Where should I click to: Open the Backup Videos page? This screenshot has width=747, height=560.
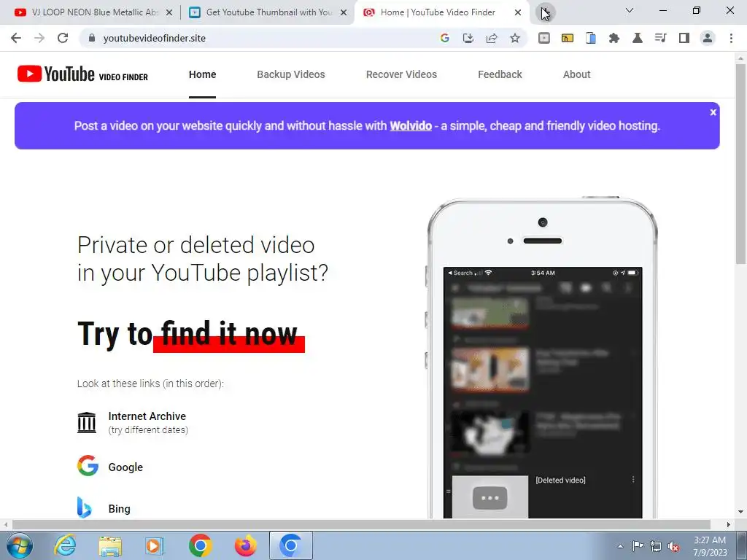291,74
